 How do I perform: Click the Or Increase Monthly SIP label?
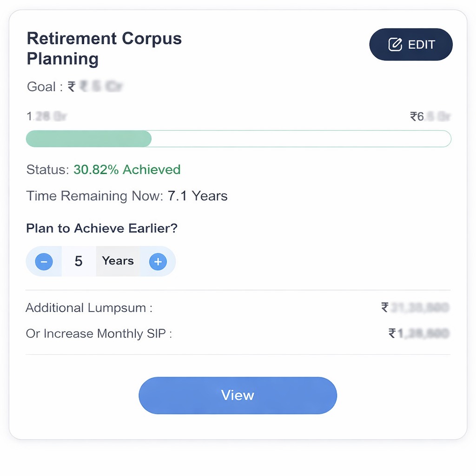pyautogui.click(x=99, y=334)
